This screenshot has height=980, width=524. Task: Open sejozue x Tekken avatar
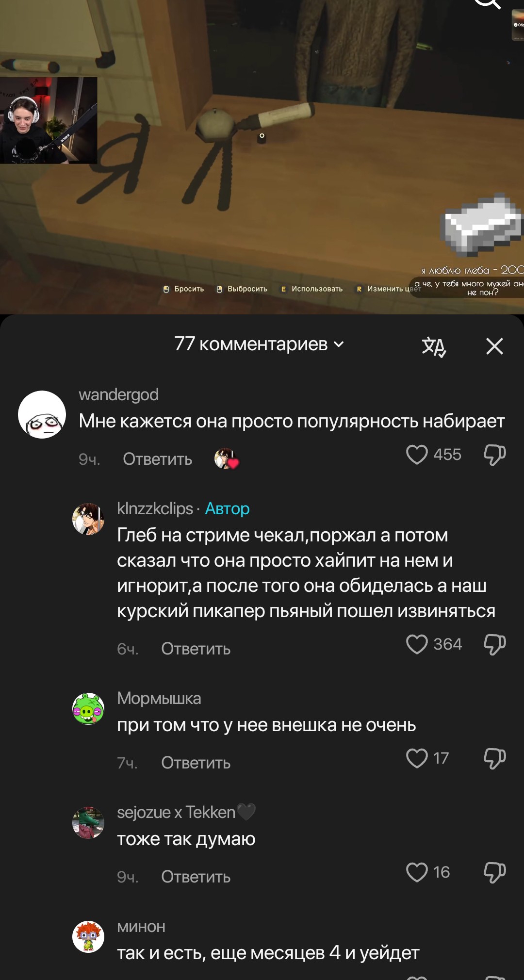point(88,823)
